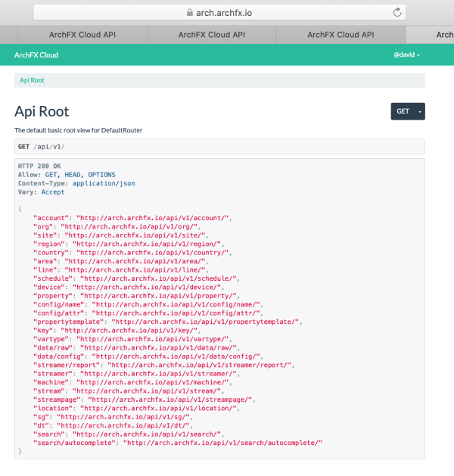This screenshot has width=454, height=476.
Task: Open the dt API URL
Action: coord(123,425)
